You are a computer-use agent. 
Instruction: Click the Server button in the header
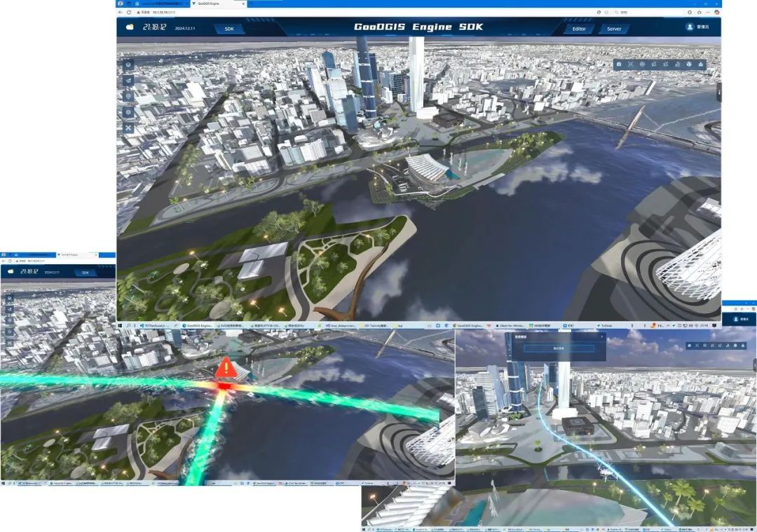tap(613, 29)
